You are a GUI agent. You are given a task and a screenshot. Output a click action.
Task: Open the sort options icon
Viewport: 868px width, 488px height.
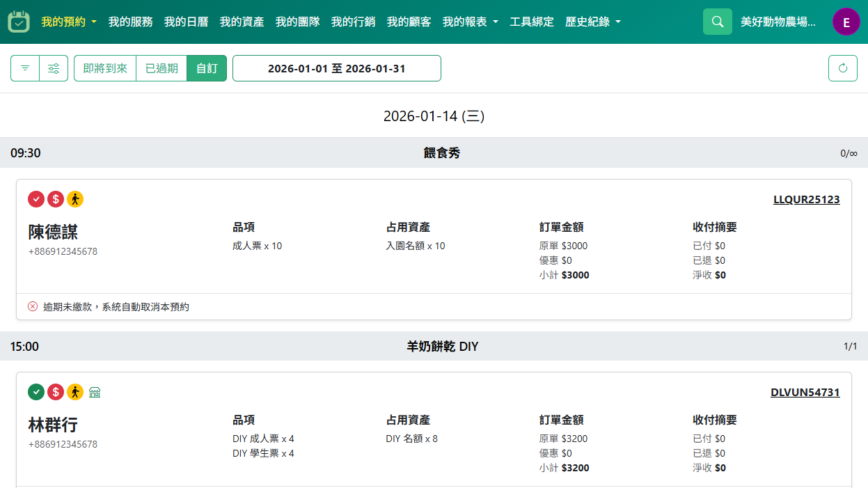(x=25, y=68)
